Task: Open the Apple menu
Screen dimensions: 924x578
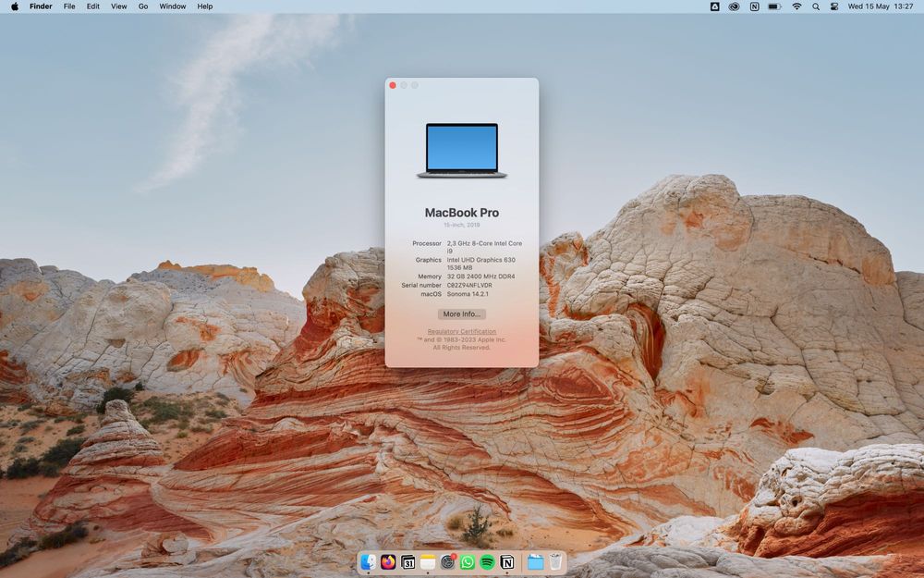Action: pyautogui.click(x=15, y=6)
